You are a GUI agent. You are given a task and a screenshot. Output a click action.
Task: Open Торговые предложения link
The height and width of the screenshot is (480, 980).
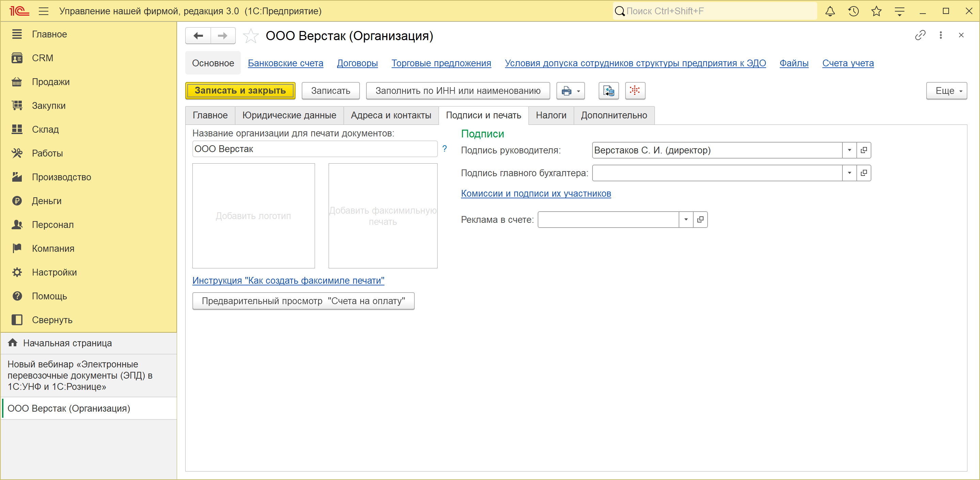coord(441,64)
